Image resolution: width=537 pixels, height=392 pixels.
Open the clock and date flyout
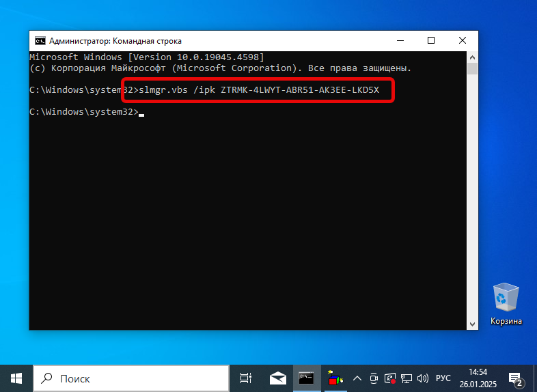[x=478, y=378]
